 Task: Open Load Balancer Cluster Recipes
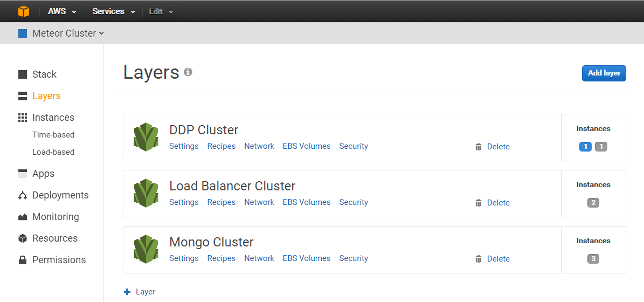(x=221, y=202)
